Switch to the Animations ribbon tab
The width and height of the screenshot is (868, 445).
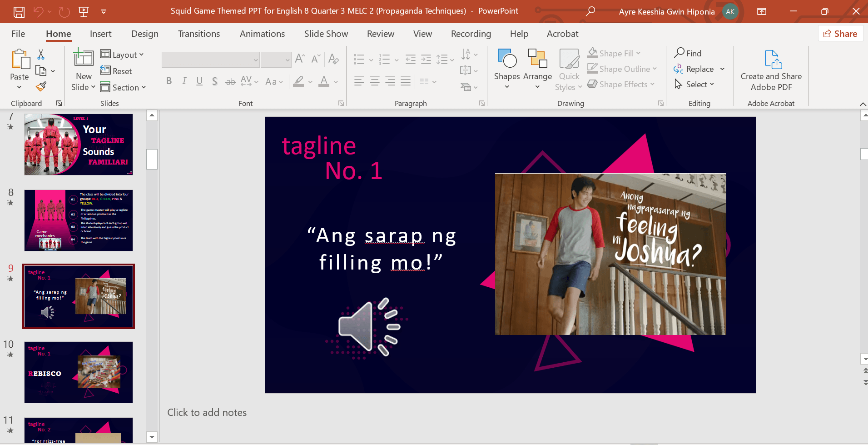pos(262,34)
